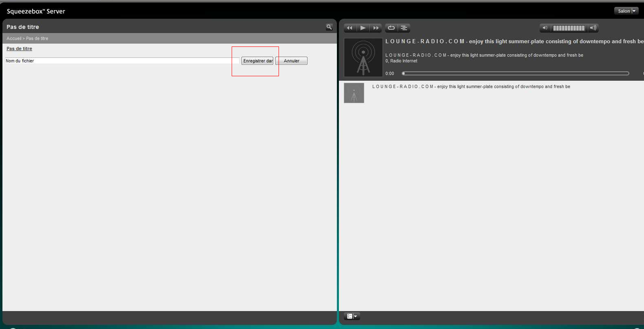Click the Annuler button
This screenshot has height=329, width=644.
[291, 61]
